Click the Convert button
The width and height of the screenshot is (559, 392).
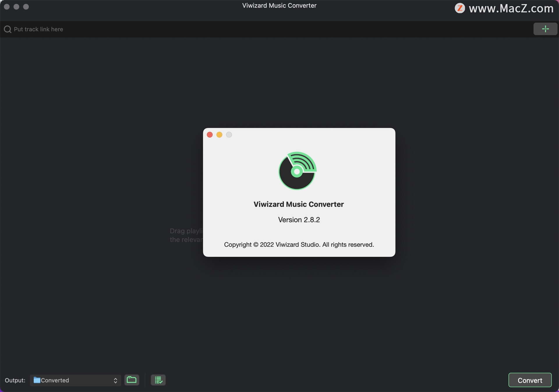tap(530, 380)
